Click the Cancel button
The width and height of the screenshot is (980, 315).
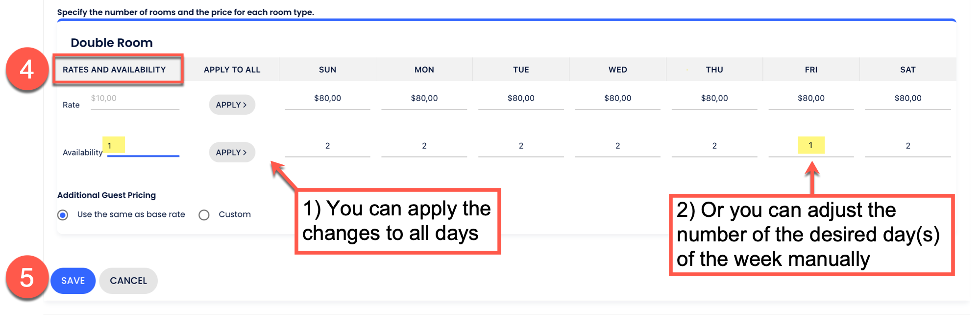click(x=128, y=281)
